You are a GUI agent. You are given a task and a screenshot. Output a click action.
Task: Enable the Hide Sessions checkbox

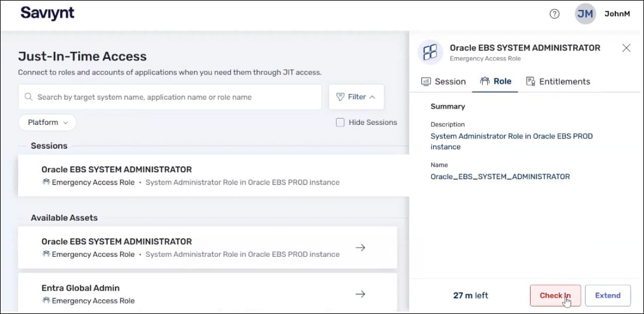[x=340, y=123]
